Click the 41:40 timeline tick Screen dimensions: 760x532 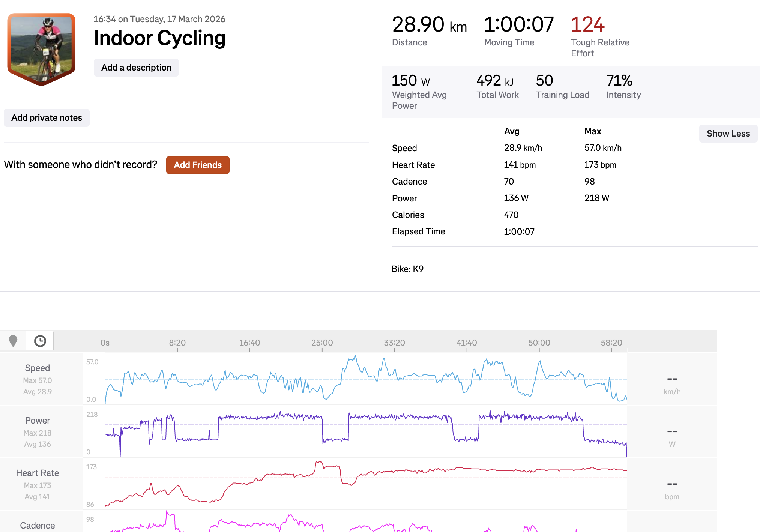coord(467,343)
